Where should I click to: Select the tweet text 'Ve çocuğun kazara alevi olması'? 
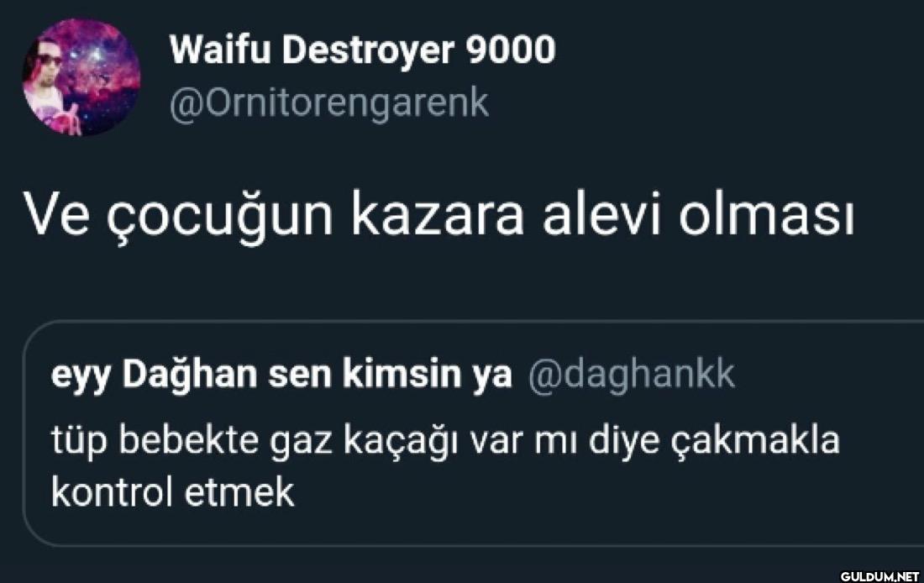click(x=438, y=215)
